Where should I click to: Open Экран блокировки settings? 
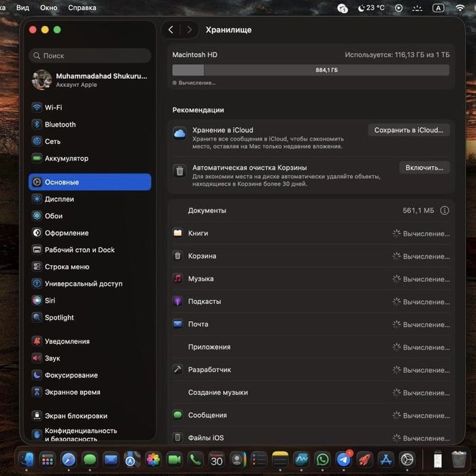coord(90,416)
